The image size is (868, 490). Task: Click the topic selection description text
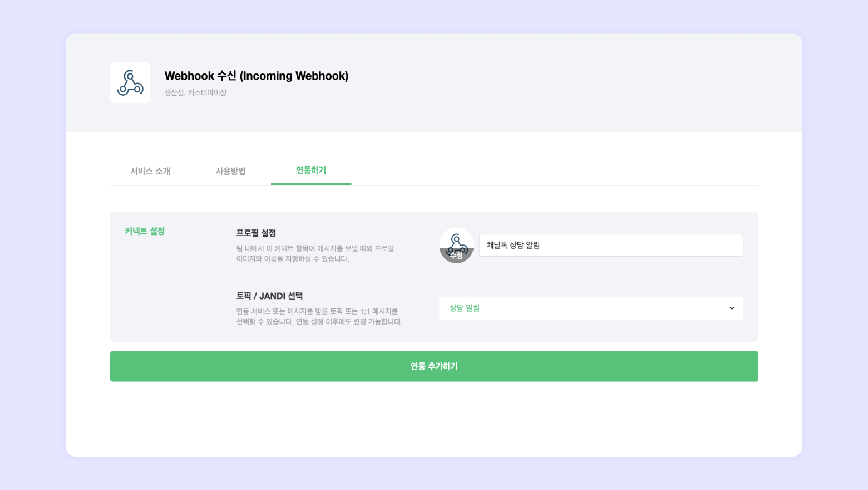[319, 316]
